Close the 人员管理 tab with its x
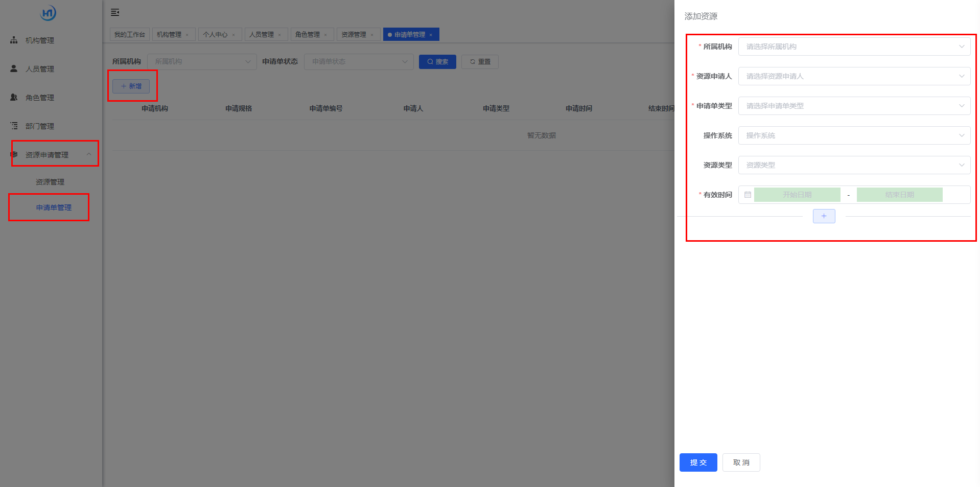 pyautogui.click(x=279, y=35)
